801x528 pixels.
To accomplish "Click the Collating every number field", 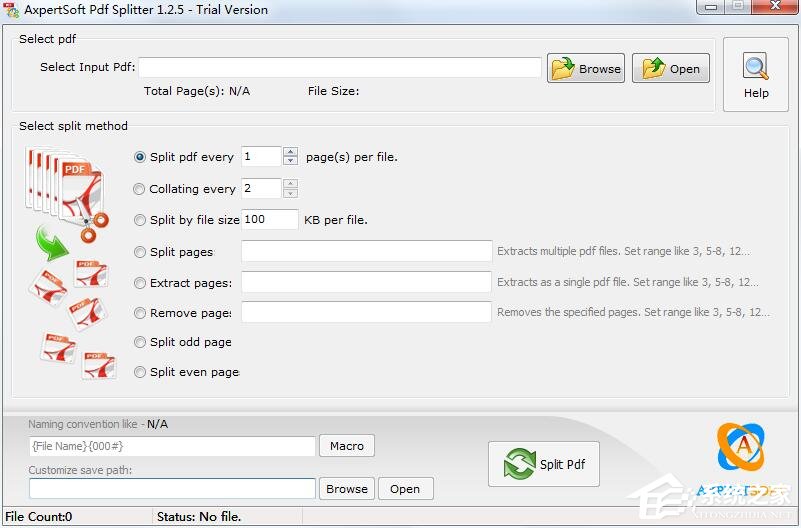I will (x=261, y=188).
